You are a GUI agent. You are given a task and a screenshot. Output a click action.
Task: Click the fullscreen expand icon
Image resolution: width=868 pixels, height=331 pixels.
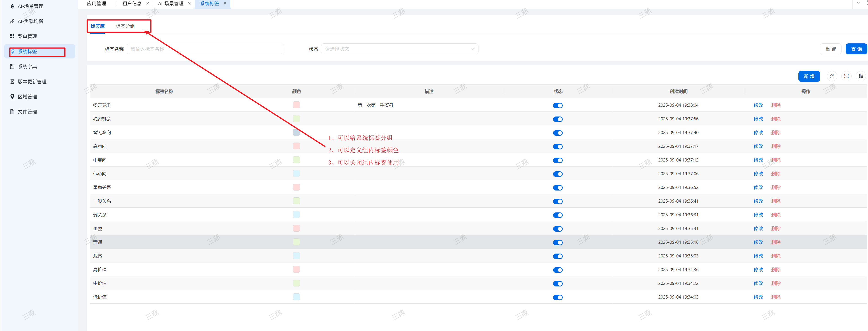(846, 76)
